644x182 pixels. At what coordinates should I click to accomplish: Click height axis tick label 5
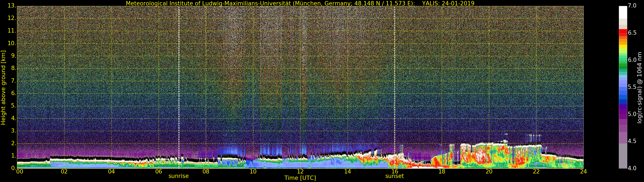[14, 106]
